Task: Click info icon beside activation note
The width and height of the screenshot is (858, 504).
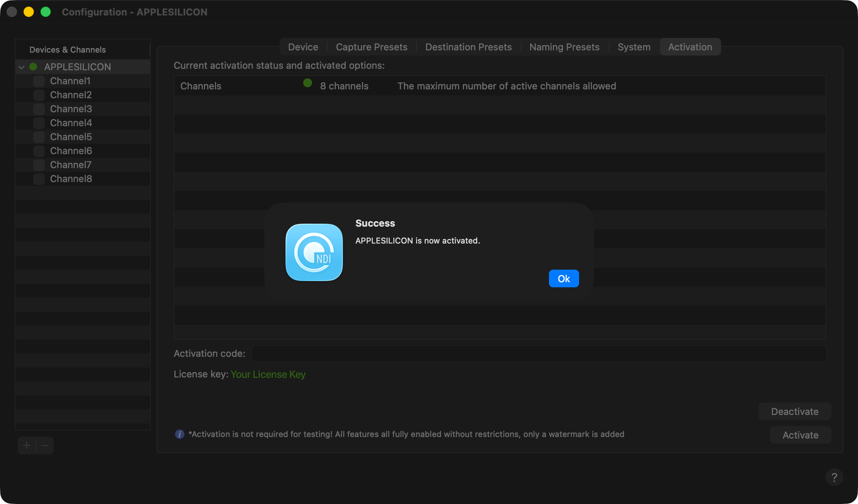Action: pyautogui.click(x=180, y=434)
